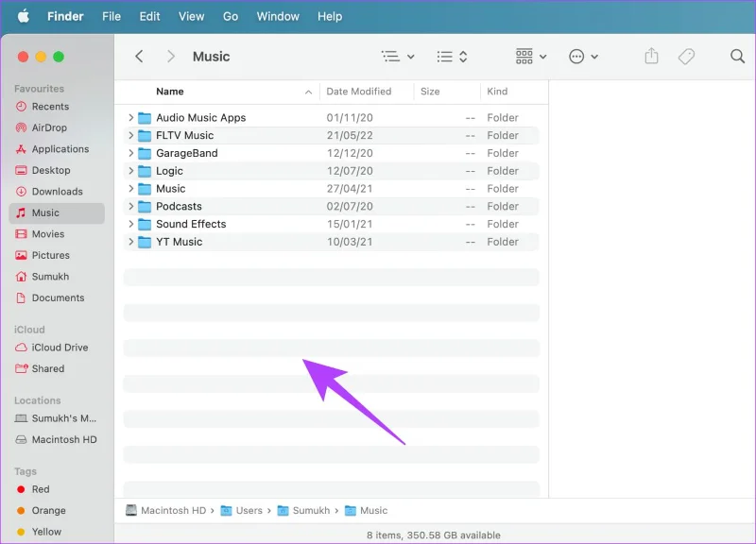Select the YT Music folder name
The width and height of the screenshot is (756, 544).
click(179, 242)
